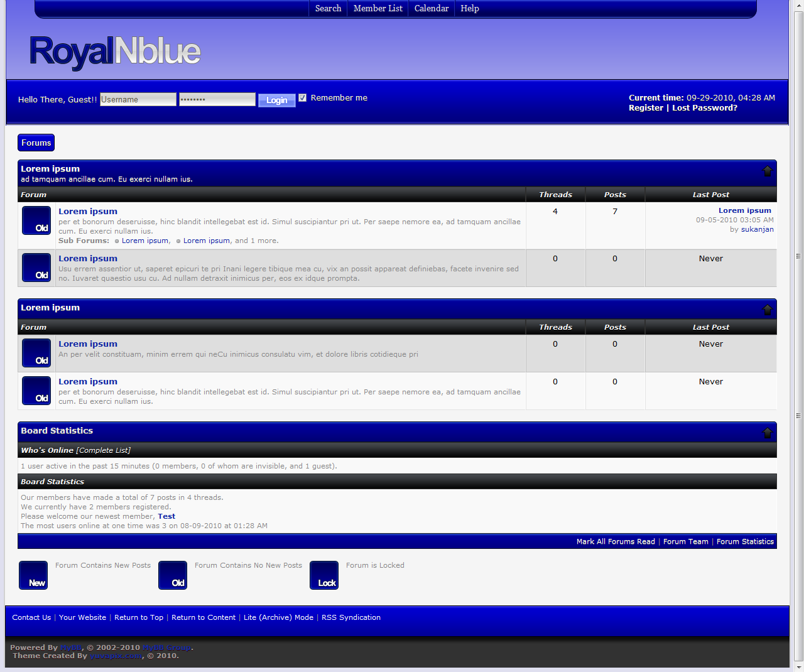Image resolution: width=804 pixels, height=672 pixels.
Task: Open the Search menu item
Action: (x=328, y=8)
